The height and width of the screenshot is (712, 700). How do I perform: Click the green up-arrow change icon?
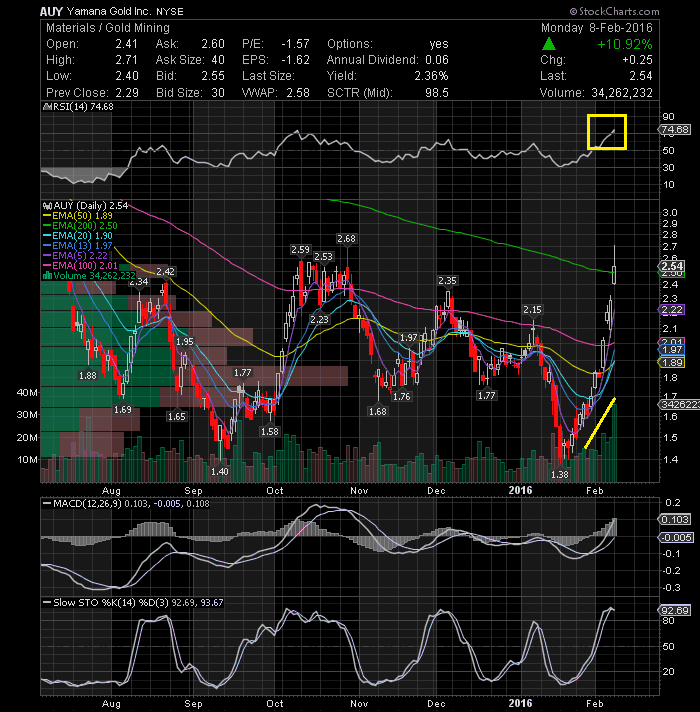pos(548,44)
